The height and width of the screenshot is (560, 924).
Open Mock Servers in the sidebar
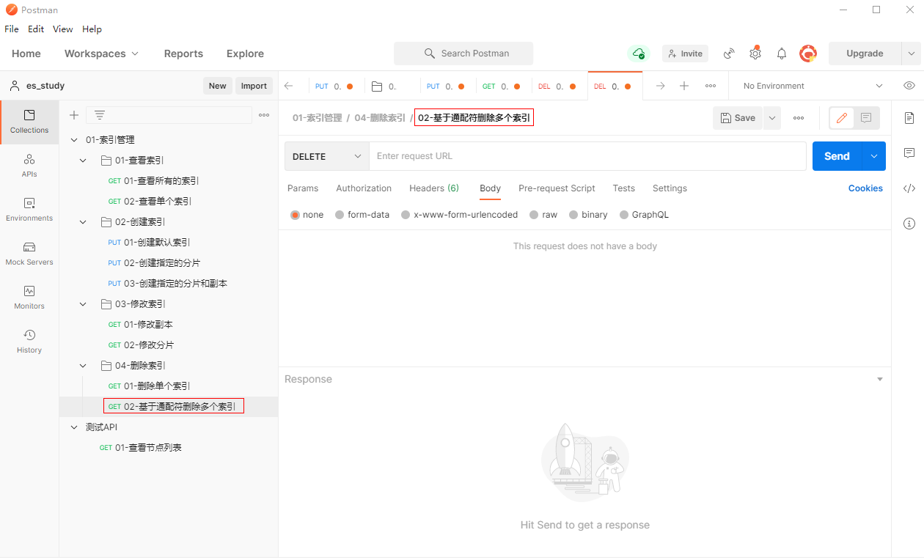pos(29,254)
